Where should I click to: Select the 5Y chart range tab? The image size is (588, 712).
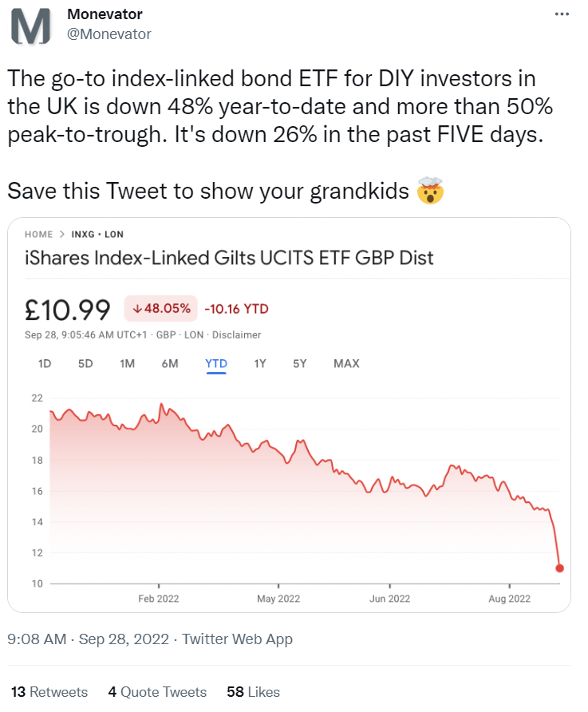300,364
